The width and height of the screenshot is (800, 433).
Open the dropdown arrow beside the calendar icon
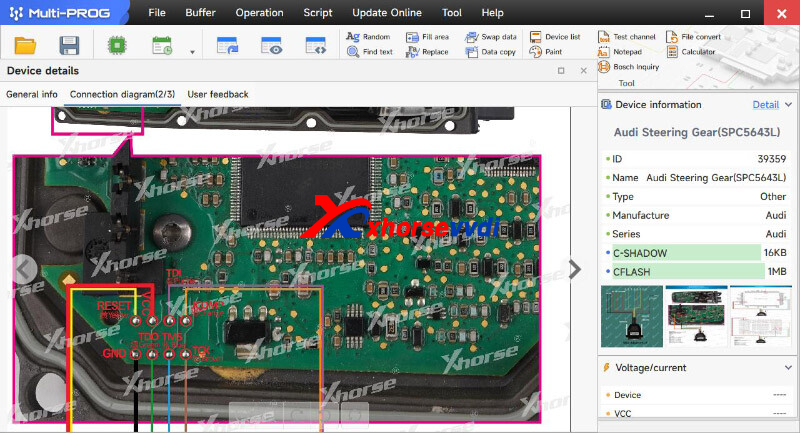pyautogui.click(x=192, y=52)
